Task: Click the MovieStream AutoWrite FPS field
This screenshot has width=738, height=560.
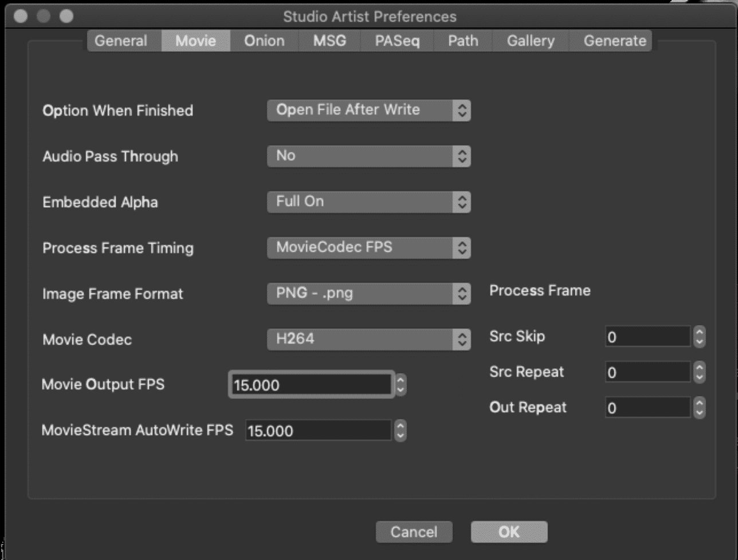Action: [x=318, y=431]
